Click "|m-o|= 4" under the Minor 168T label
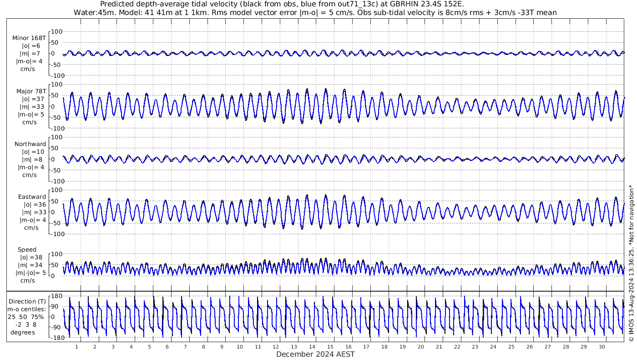 (30, 61)
